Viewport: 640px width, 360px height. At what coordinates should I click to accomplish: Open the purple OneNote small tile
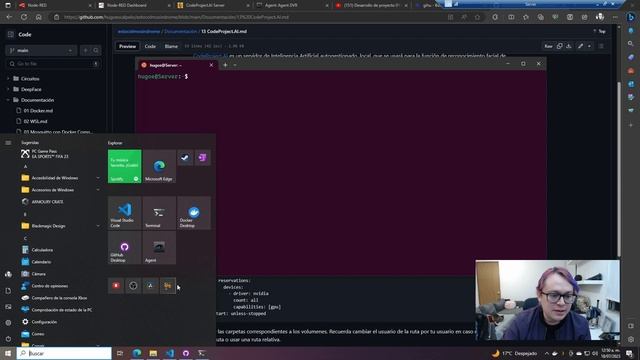pyautogui.click(x=202, y=158)
